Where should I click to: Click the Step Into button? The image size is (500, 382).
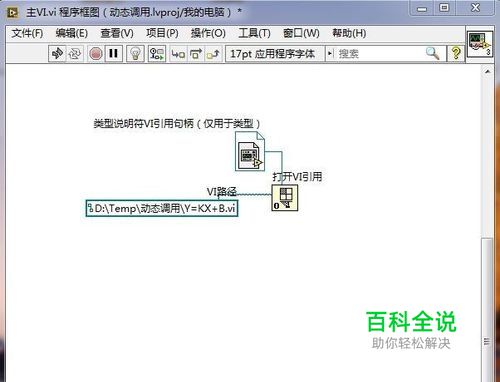[178, 53]
